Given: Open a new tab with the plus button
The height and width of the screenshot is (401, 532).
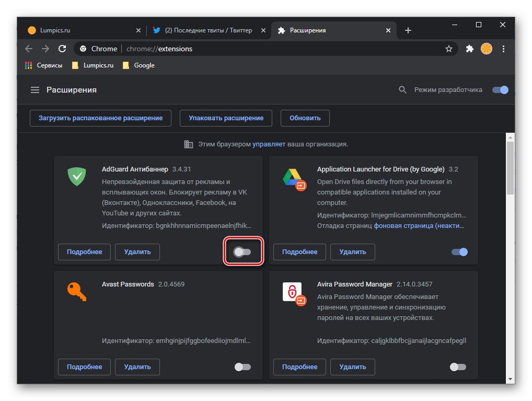Looking at the screenshot, I should (408, 30).
